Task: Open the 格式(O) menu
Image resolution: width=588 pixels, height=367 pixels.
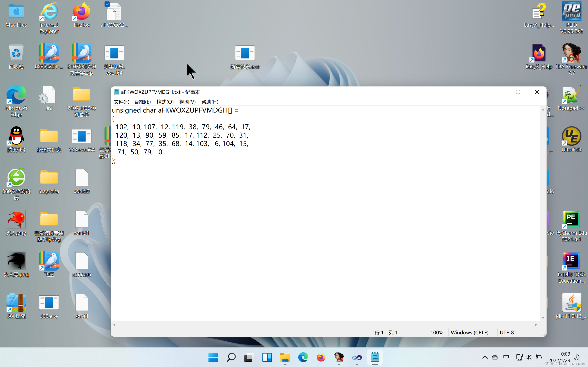Action: point(165,102)
